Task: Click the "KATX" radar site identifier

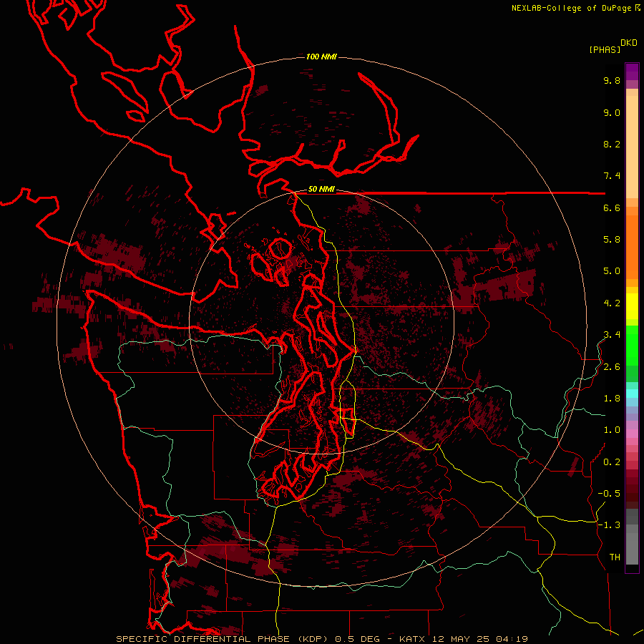Action: tap(413, 639)
